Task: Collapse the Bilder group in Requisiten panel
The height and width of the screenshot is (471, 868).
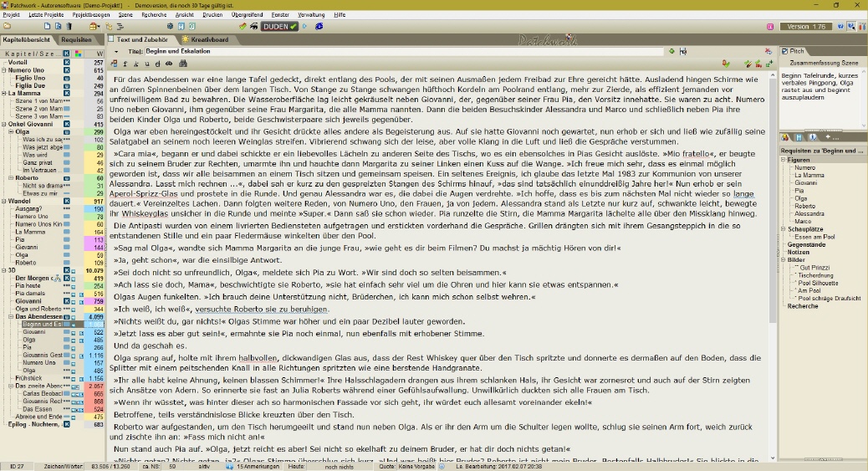Action: click(784, 260)
